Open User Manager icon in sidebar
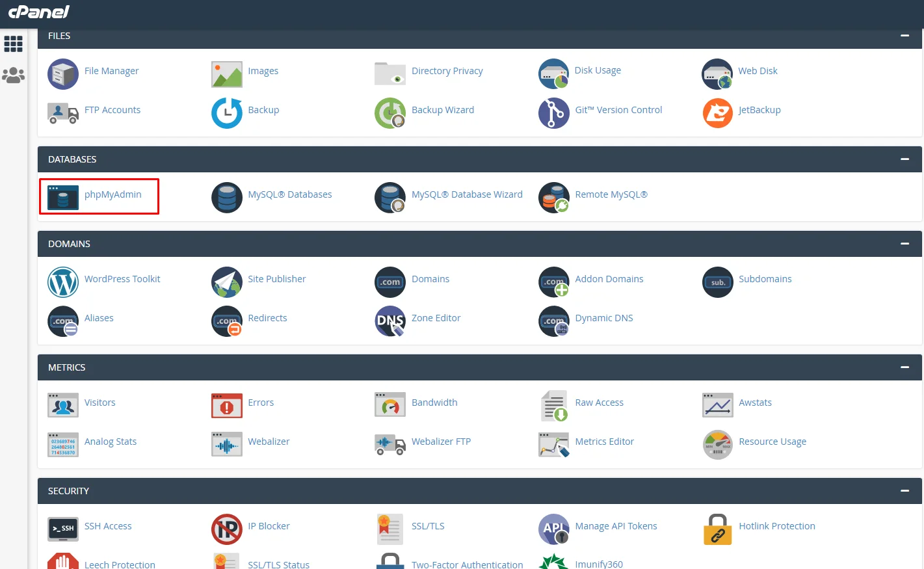 tap(14, 75)
